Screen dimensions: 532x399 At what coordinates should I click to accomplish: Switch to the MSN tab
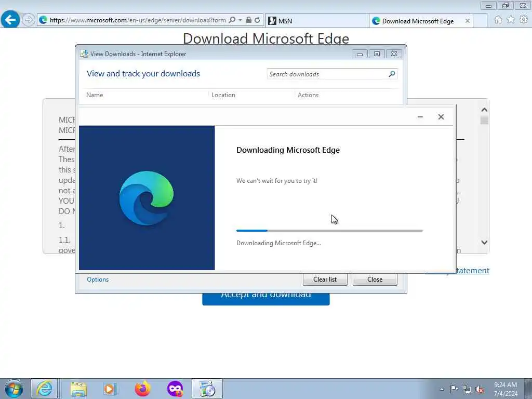[x=316, y=21]
